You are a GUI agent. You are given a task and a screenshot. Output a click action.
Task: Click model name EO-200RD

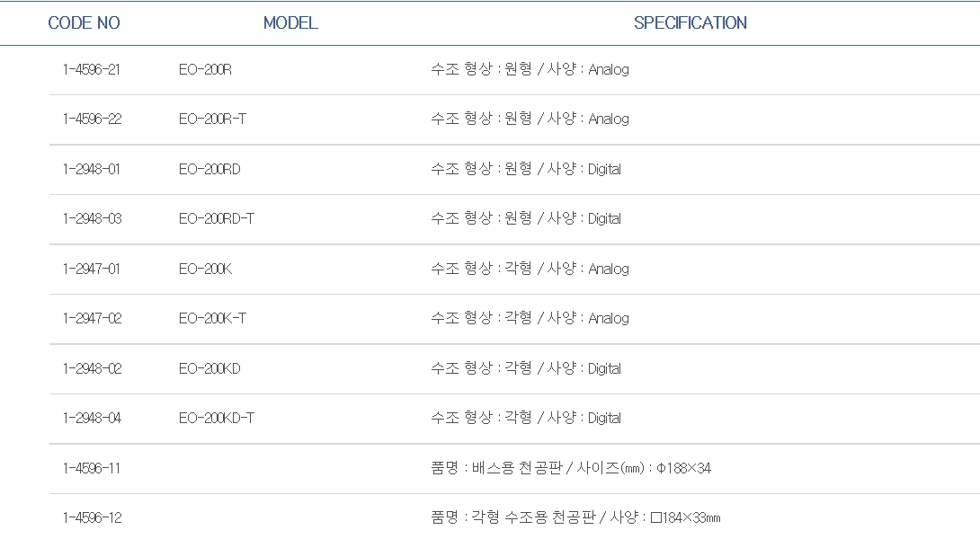tap(209, 170)
